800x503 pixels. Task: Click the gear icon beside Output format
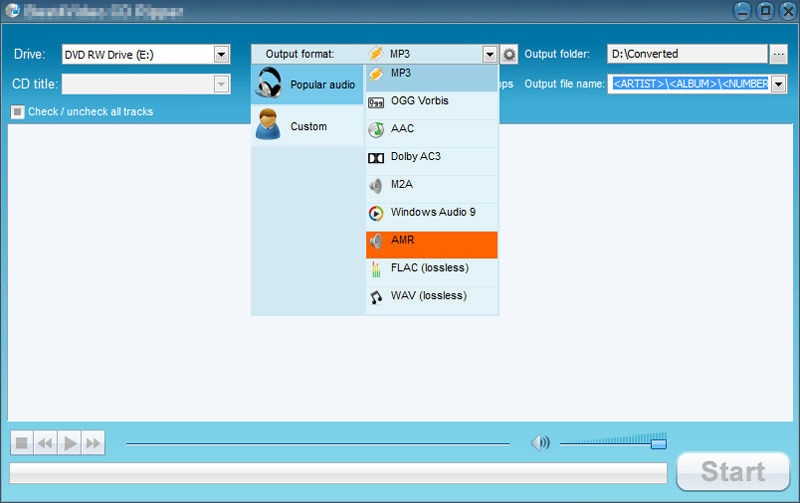(x=509, y=54)
